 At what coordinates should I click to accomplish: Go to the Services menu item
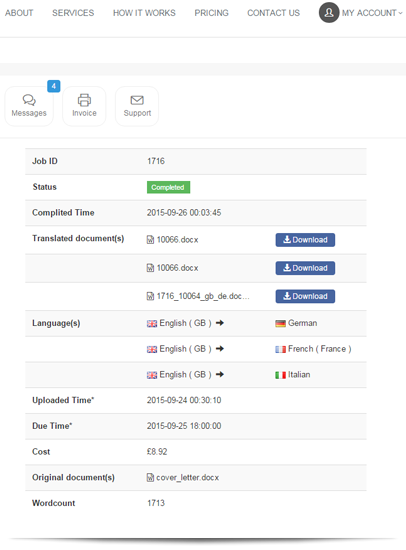73,13
